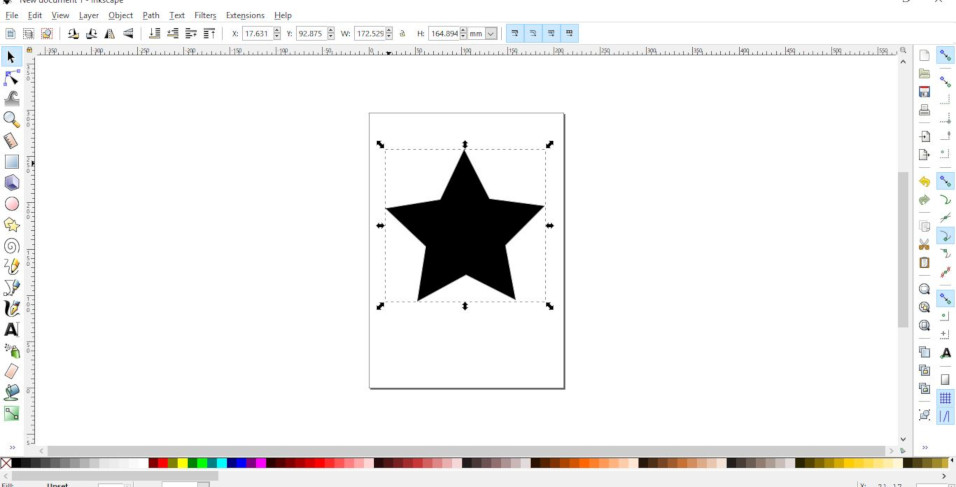
Task: Click the X position input field
Action: click(258, 34)
